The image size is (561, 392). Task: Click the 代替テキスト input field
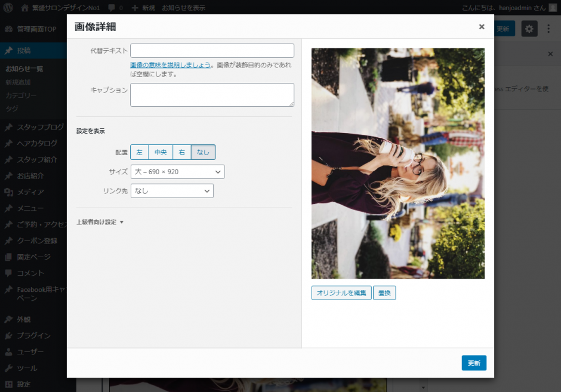tap(212, 51)
